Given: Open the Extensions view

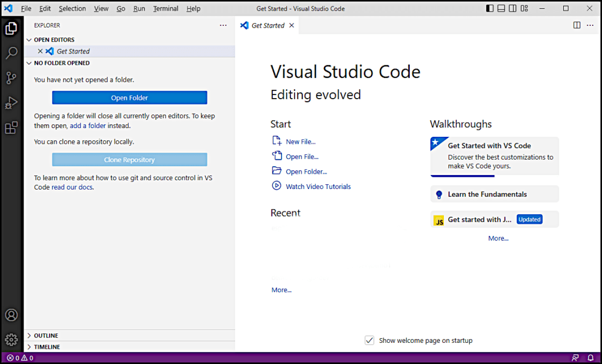Looking at the screenshot, I should [11, 127].
